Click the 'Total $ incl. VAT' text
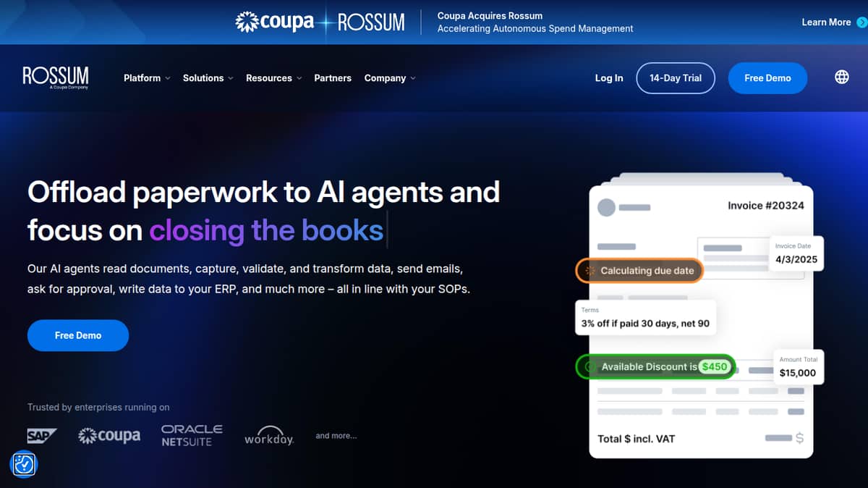Screen dimensions: 868x488 point(637,439)
